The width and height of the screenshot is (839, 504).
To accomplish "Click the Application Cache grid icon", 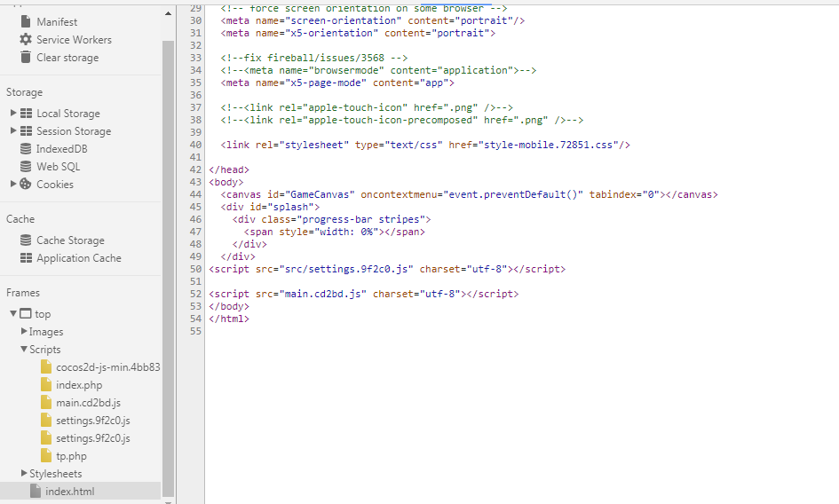I will coord(26,257).
